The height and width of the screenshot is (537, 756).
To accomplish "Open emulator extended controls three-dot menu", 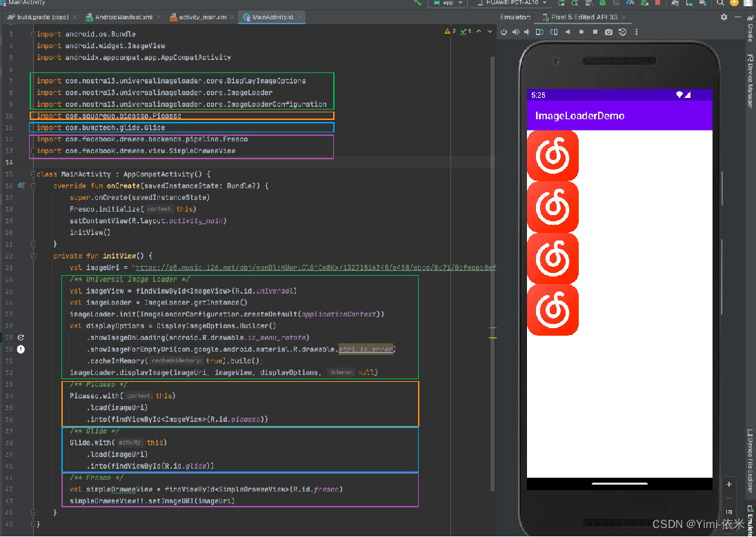I will click(637, 32).
